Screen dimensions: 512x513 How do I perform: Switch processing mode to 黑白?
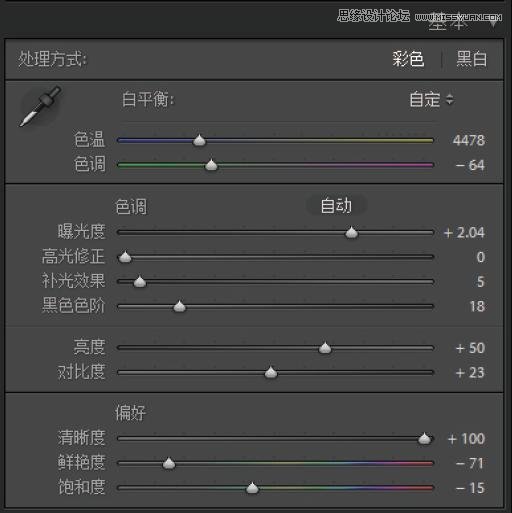point(472,59)
